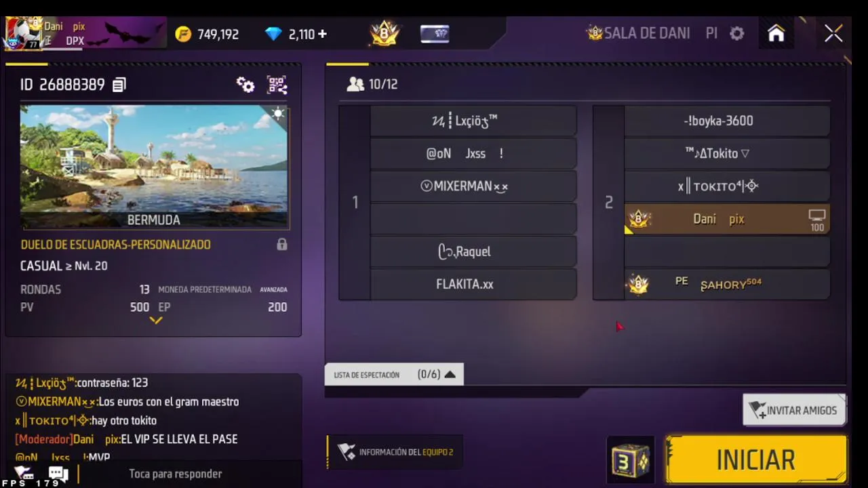Select the Bermuda map thumbnail
Screen dimensions: 868x488
pyautogui.click(x=154, y=167)
